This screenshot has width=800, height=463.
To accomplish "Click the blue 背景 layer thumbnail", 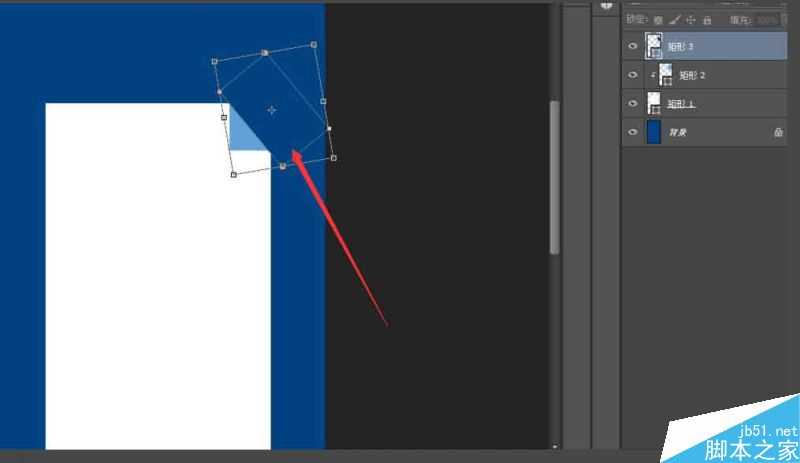I will click(655, 132).
